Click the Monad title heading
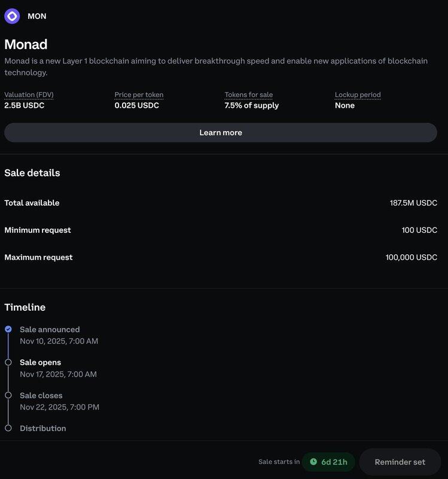This screenshot has height=479, width=448. (x=26, y=44)
